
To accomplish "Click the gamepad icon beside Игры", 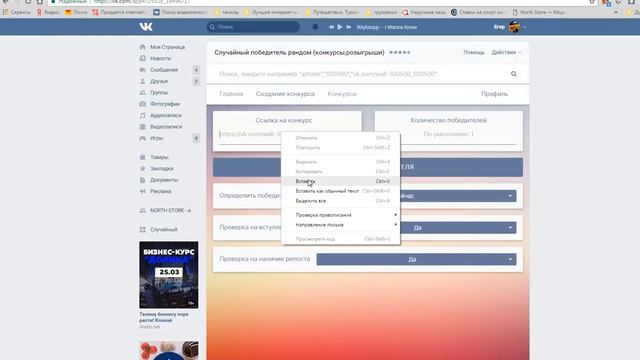I will point(142,138).
